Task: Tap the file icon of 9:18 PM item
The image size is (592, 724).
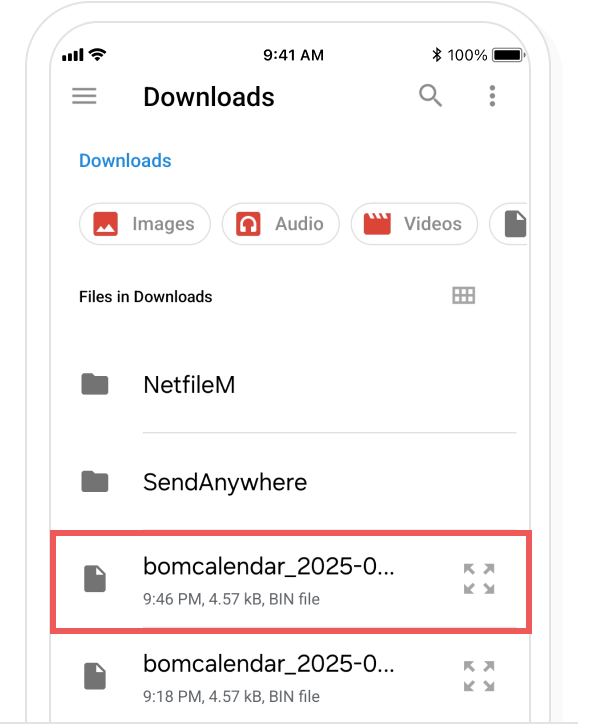Action: click(95, 676)
